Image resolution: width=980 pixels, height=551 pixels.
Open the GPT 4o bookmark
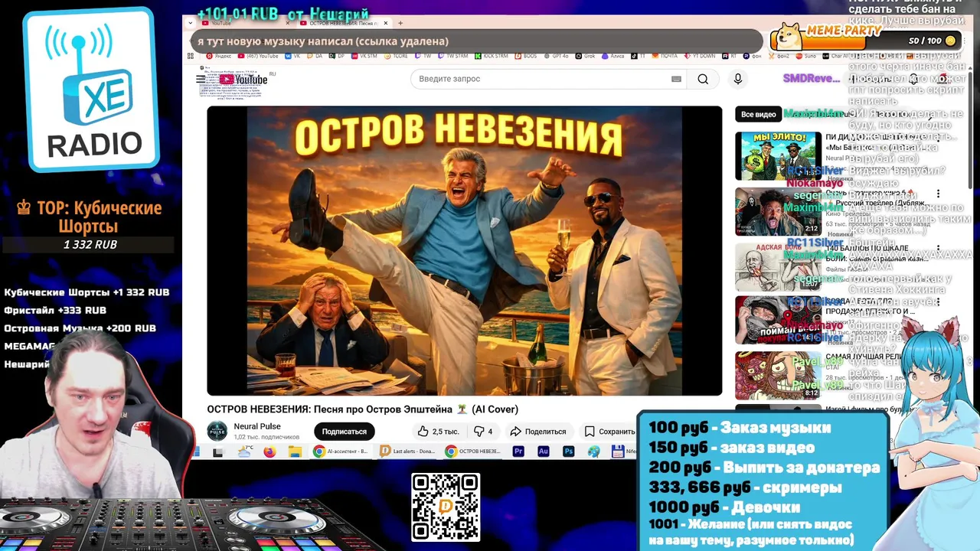coord(556,56)
